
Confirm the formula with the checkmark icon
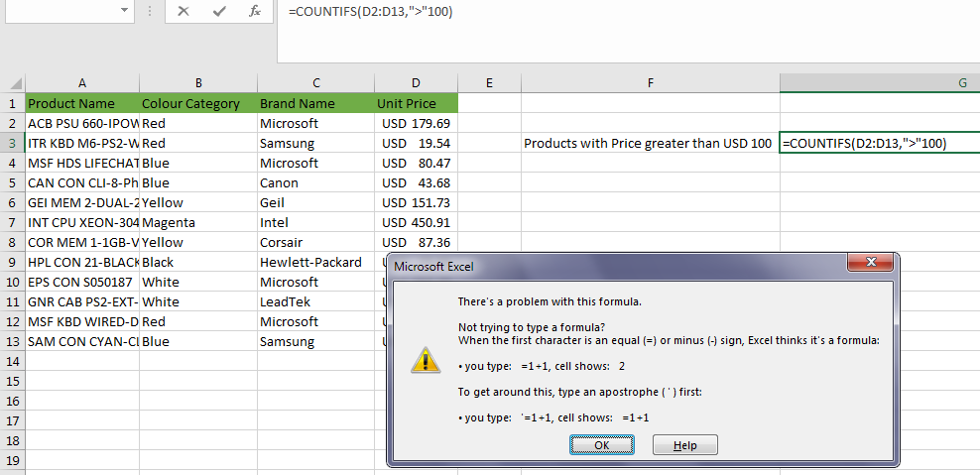(219, 11)
